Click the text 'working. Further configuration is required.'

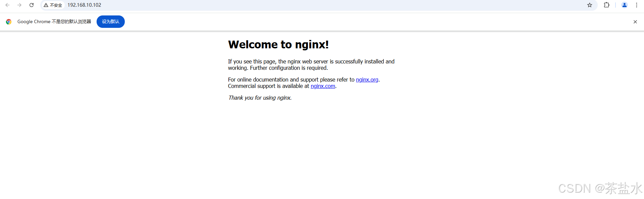point(278,68)
